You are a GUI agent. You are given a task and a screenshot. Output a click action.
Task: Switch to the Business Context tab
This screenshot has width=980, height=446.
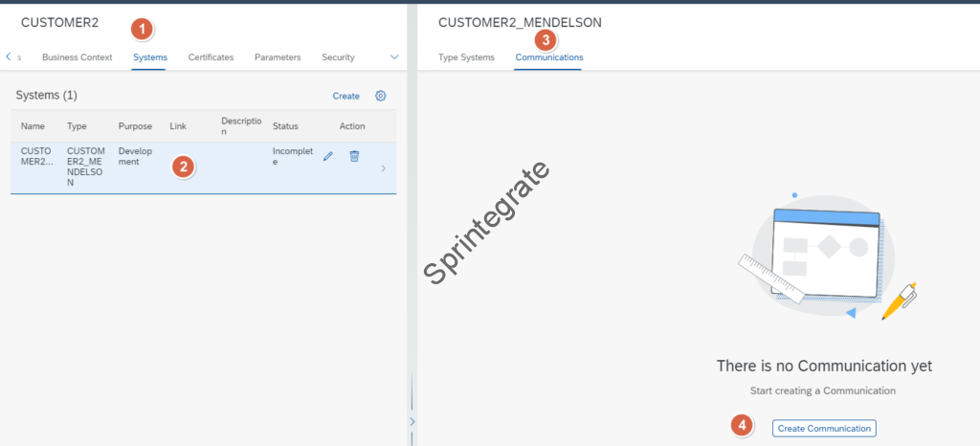pyautogui.click(x=77, y=57)
